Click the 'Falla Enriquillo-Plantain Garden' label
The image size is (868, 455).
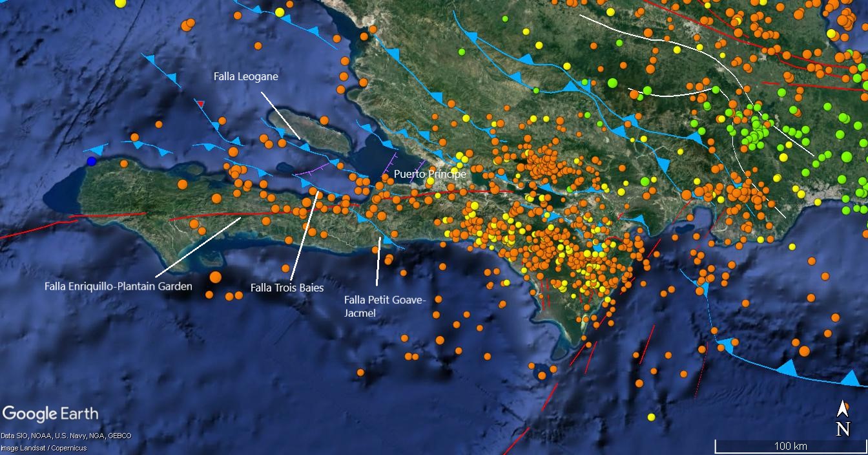tap(118, 286)
